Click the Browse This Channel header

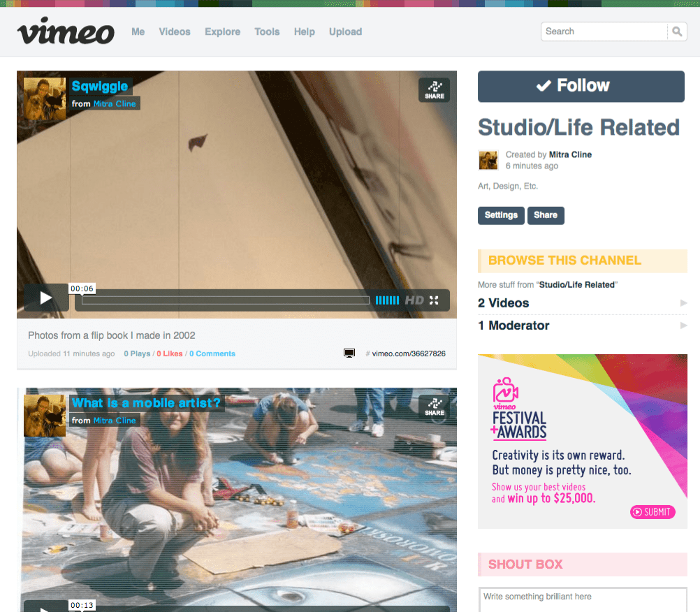tap(583, 261)
